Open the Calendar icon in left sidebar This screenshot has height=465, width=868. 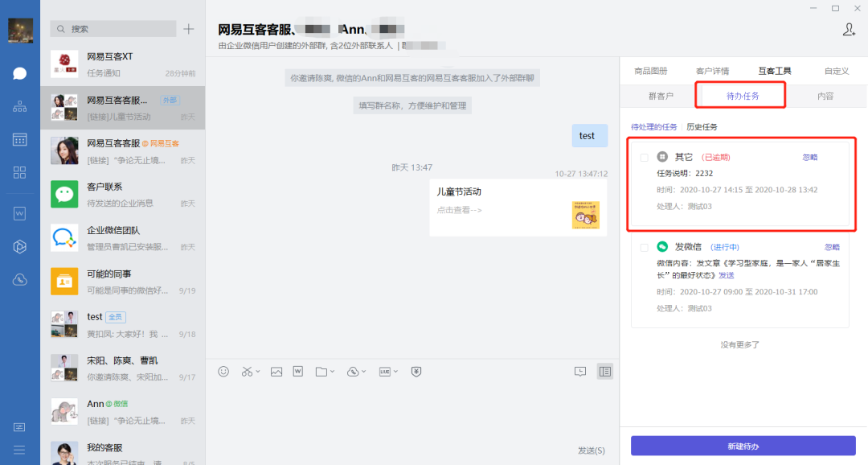pos(20,140)
